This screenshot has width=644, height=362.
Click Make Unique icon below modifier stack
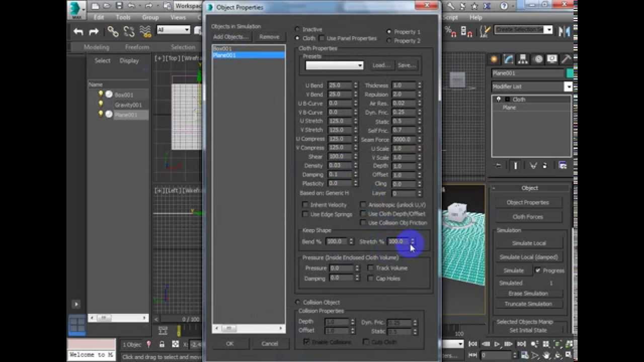[533, 165]
